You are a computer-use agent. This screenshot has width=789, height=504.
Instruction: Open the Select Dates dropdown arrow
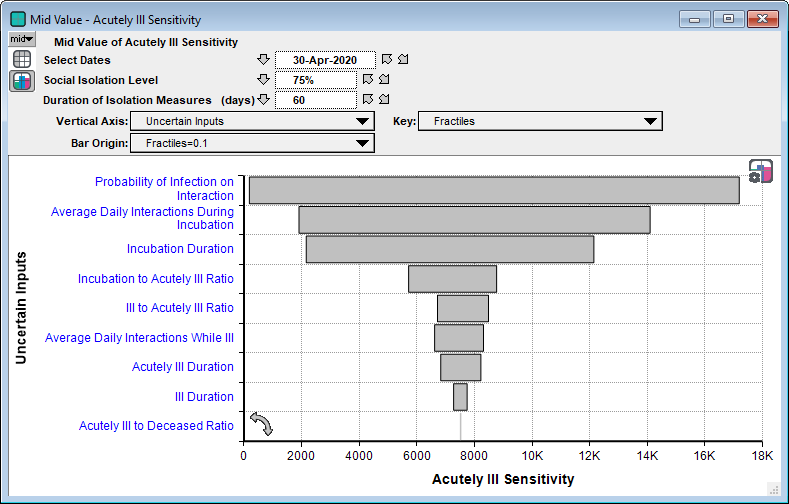[x=263, y=59]
